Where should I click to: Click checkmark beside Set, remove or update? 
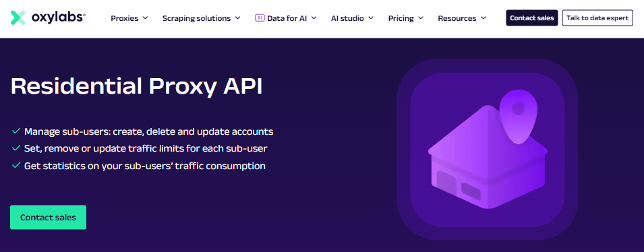pos(16,148)
